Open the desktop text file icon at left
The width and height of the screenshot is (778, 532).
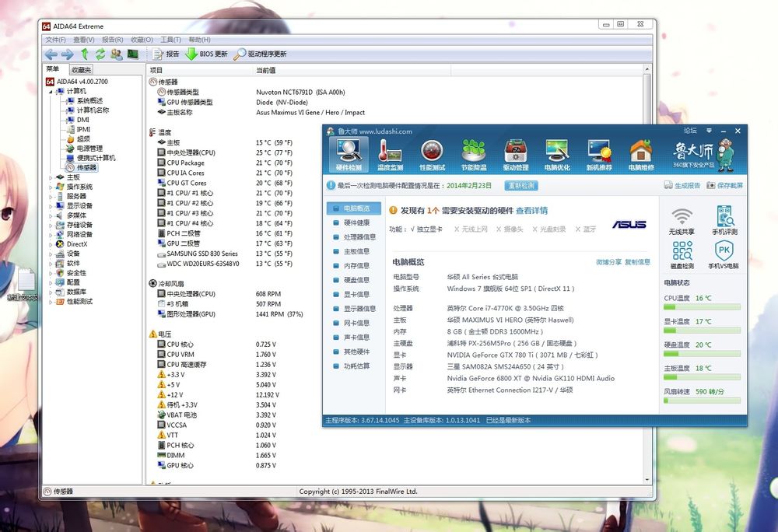23,285
